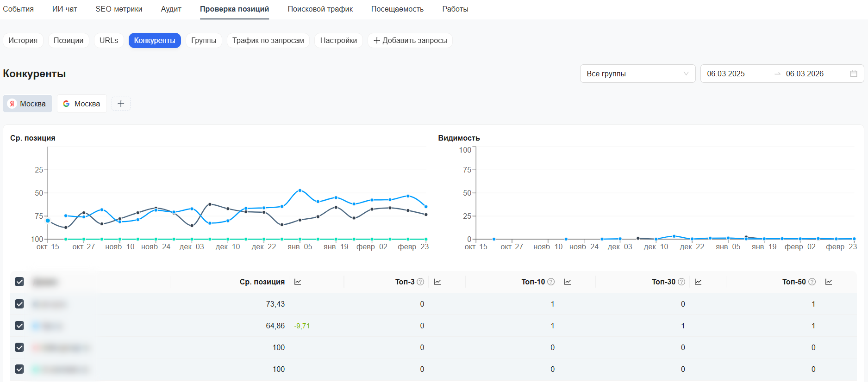Click chart icon next to Ср. позиция column

tap(298, 282)
